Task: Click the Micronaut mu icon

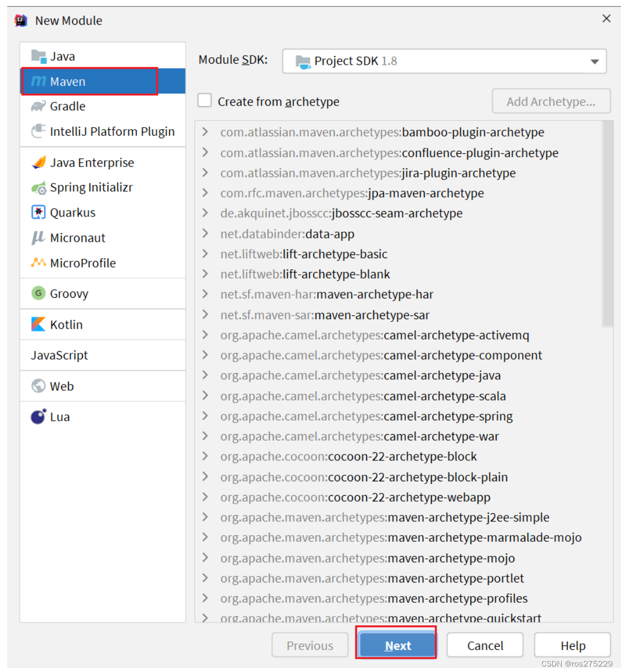Action: [x=38, y=238]
